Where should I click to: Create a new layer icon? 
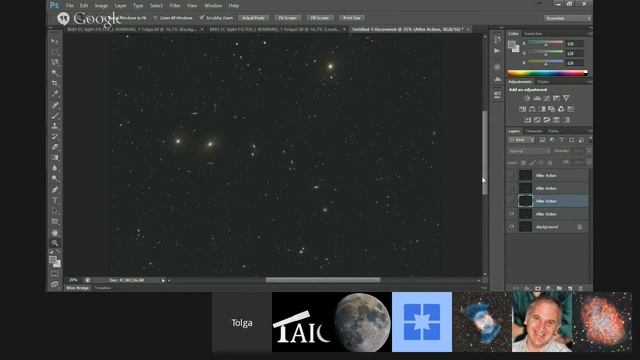coord(570,288)
